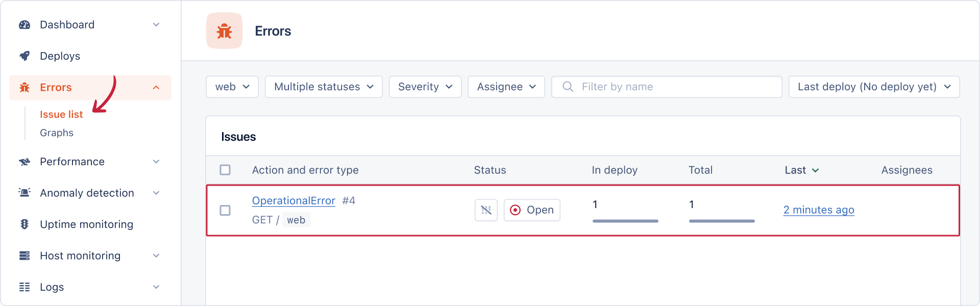The image size is (980, 306).
Task: Focus the Filter by name search field
Action: click(x=666, y=87)
